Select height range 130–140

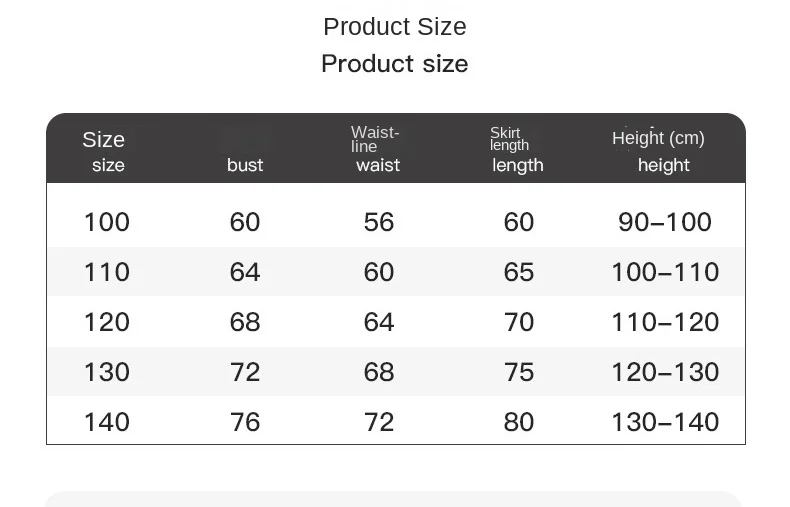[665, 422]
